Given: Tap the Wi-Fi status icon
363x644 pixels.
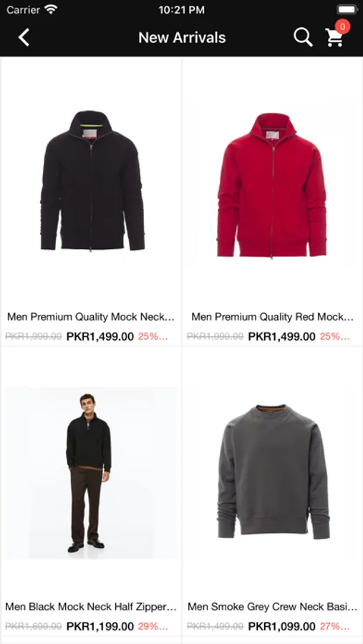Looking at the screenshot, I should tap(51, 9).
